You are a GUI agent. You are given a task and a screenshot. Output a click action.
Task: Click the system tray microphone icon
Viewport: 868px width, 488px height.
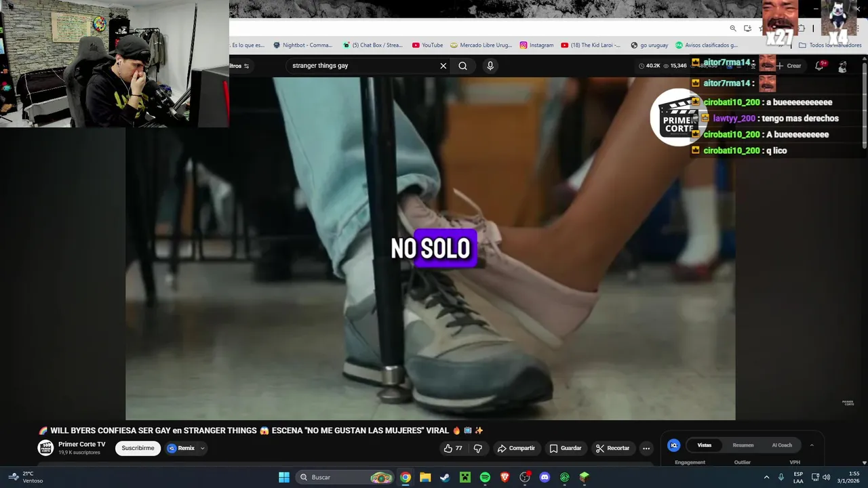[x=781, y=477]
